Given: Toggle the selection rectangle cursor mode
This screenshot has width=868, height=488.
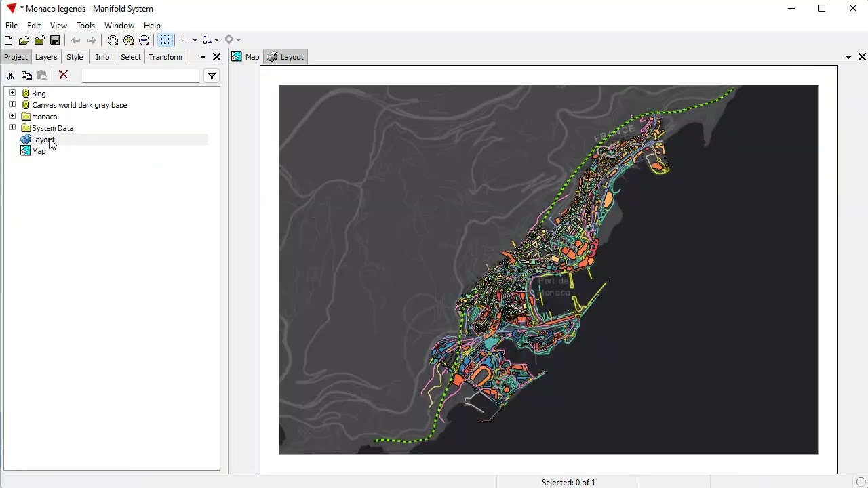Looking at the screenshot, I should click(x=165, y=41).
